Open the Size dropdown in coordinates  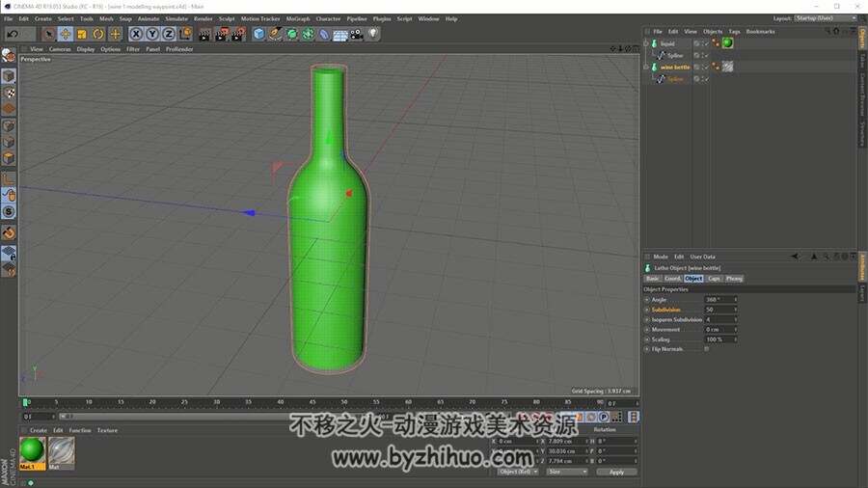[566, 472]
